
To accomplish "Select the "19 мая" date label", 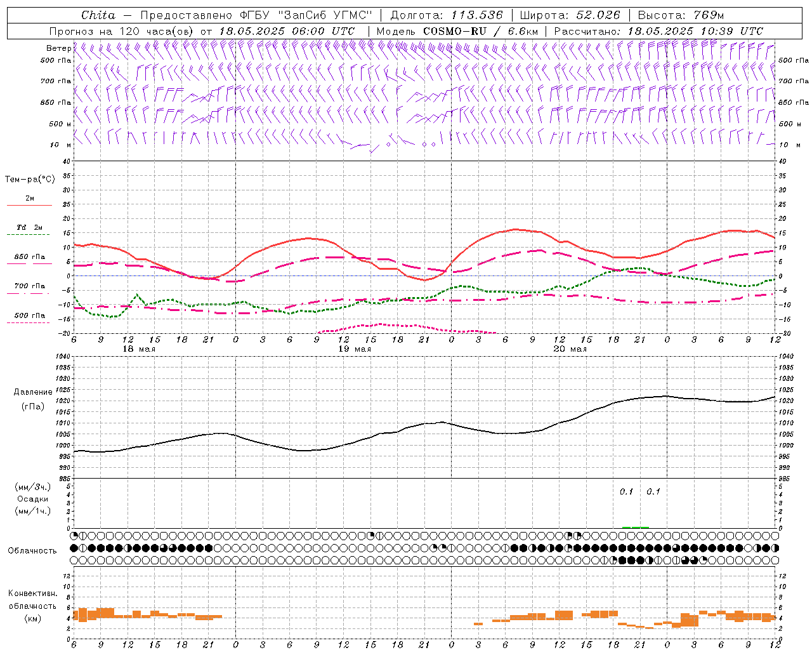I will pos(354,349).
